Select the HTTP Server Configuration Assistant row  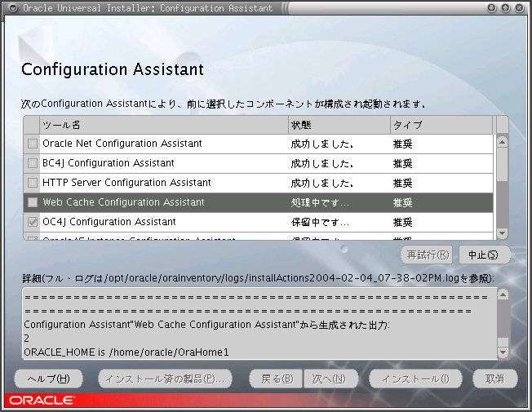point(258,184)
